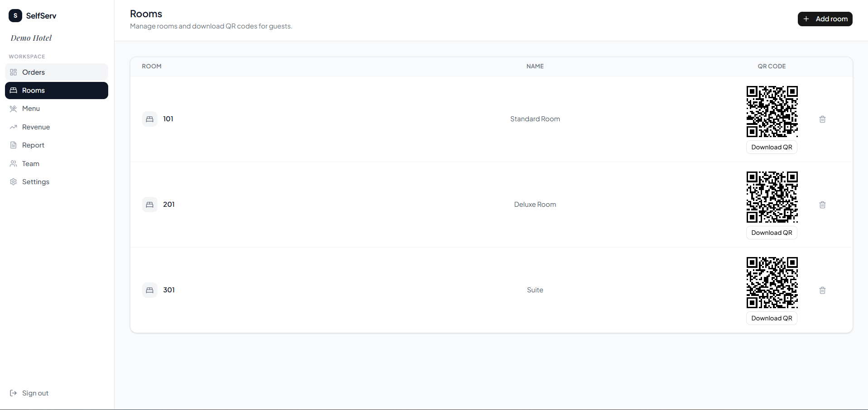
Task: Click the Rooms page heading
Action: (x=146, y=14)
